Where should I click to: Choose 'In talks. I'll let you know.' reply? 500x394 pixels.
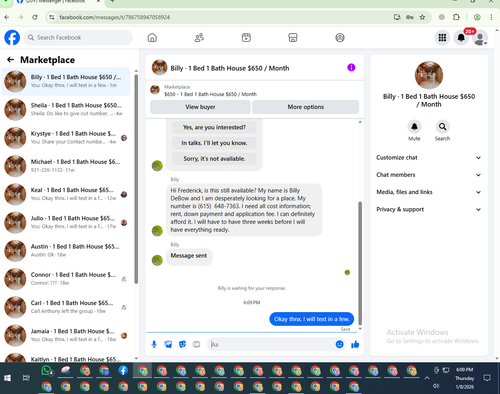214,143
